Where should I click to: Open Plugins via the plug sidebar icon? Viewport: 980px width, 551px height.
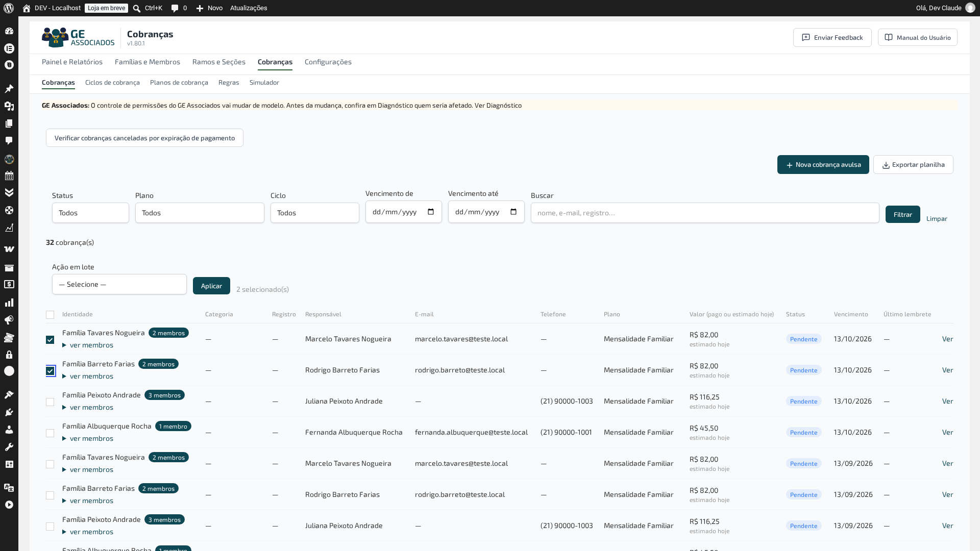9,412
